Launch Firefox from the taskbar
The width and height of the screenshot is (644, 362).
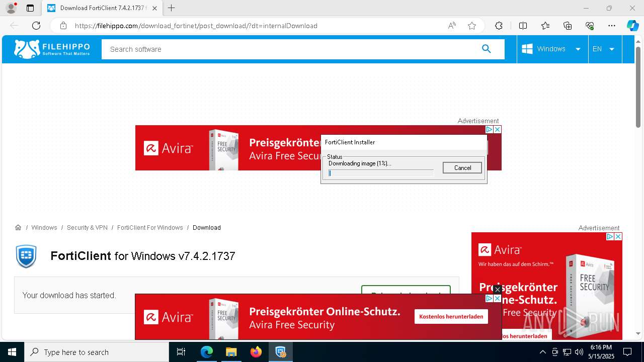pos(256,352)
